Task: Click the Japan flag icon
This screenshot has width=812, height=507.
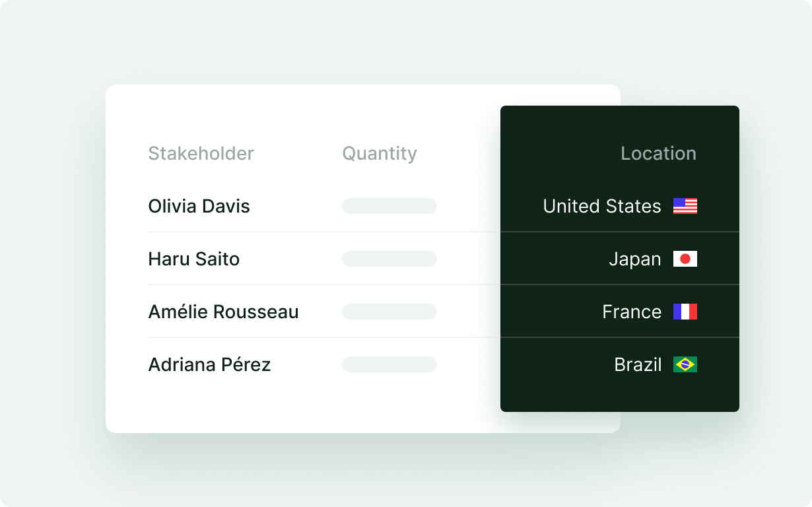Action: 685,259
